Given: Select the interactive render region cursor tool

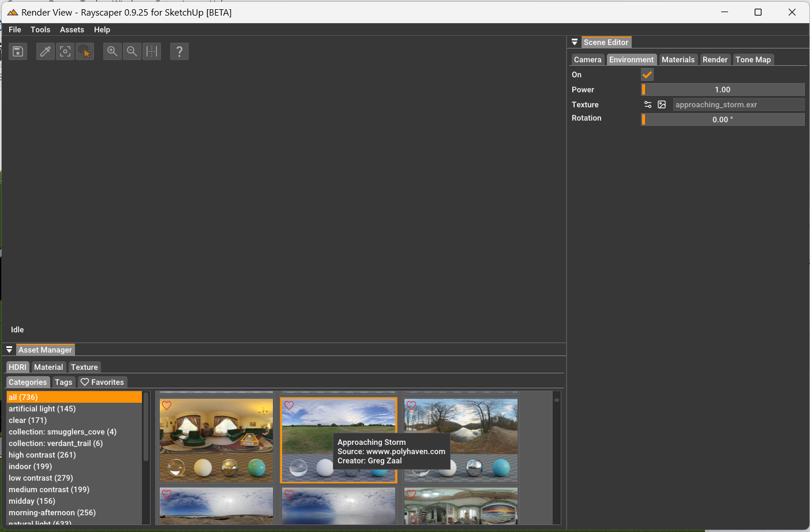Looking at the screenshot, I should [x=85, y=51].
